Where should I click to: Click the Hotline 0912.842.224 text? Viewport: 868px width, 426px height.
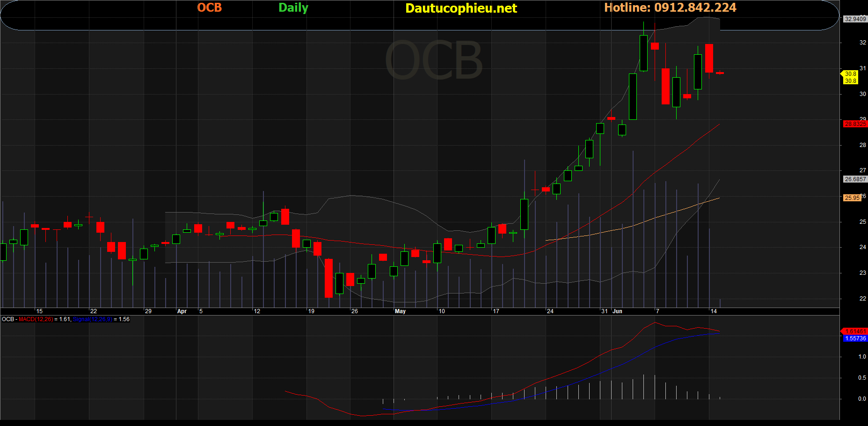670,7
